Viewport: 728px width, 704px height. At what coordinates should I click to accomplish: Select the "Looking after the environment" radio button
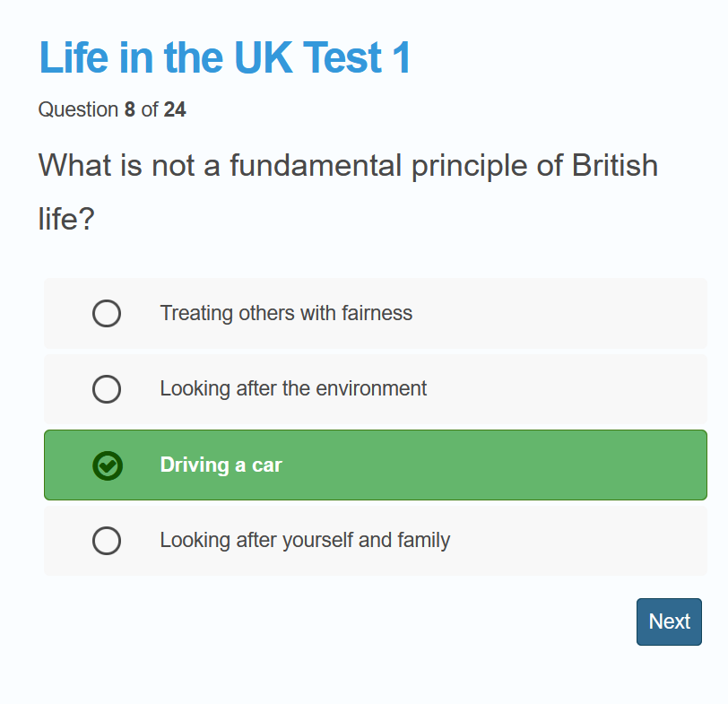pos(107,389)
